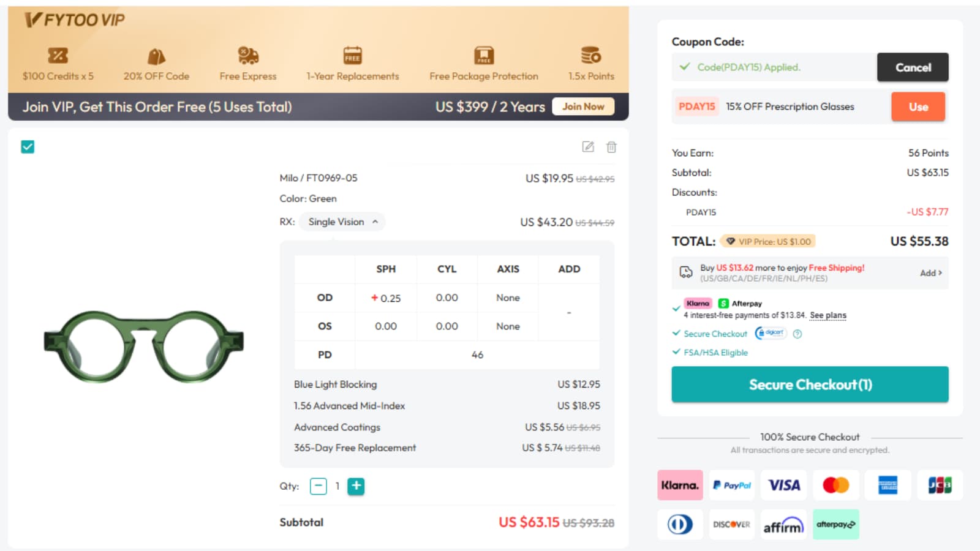
Task: Click the FSA/HSA Eligible text
Action: (x=715, y=353)
